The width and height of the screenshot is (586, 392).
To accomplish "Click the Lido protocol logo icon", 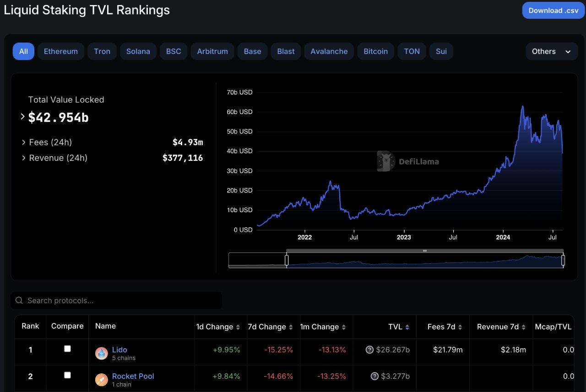I will (101, 353).
